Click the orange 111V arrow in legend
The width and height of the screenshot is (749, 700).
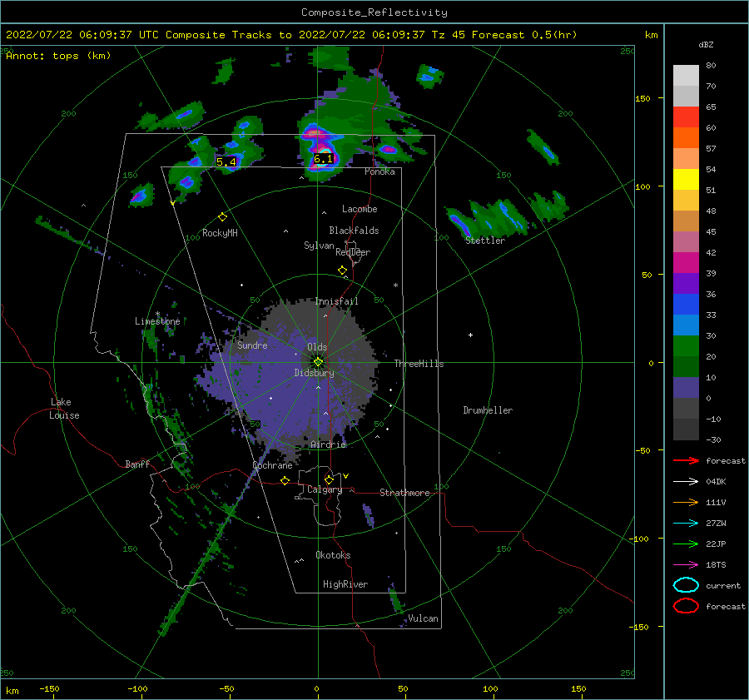[686, 502]
